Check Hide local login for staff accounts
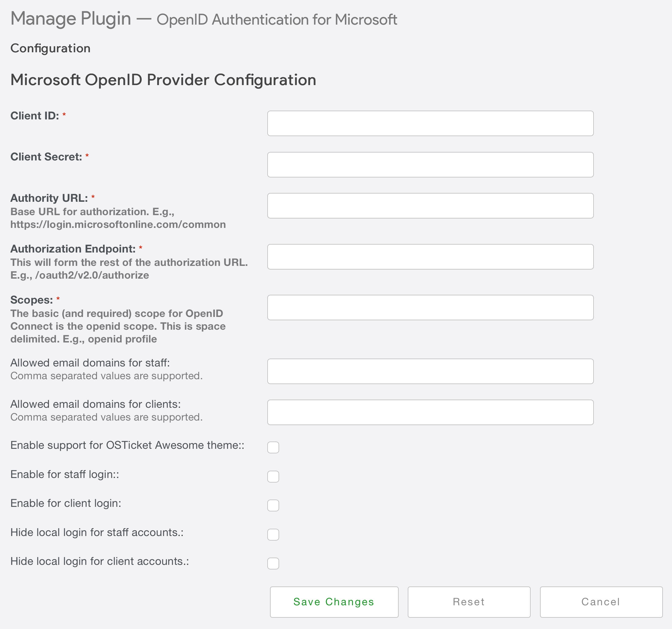 coord(273,534)
